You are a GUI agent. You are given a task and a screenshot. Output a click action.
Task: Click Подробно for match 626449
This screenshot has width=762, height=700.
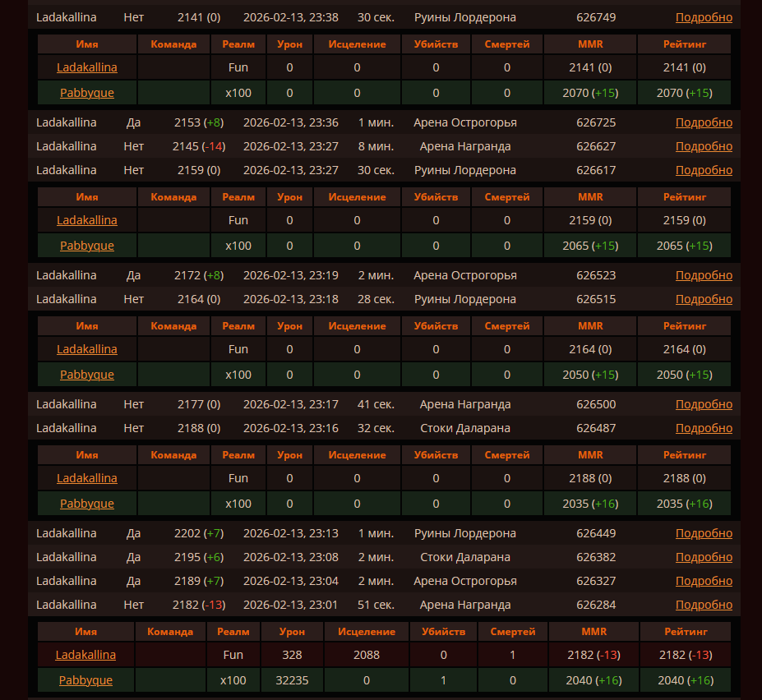(704, 533)
